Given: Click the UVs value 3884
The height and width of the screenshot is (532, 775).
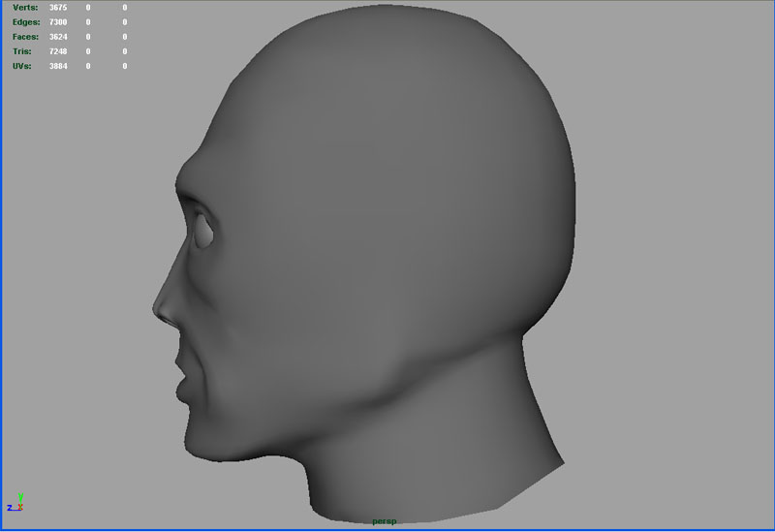Looking at the screenshot, I should [x=58, y=66].
